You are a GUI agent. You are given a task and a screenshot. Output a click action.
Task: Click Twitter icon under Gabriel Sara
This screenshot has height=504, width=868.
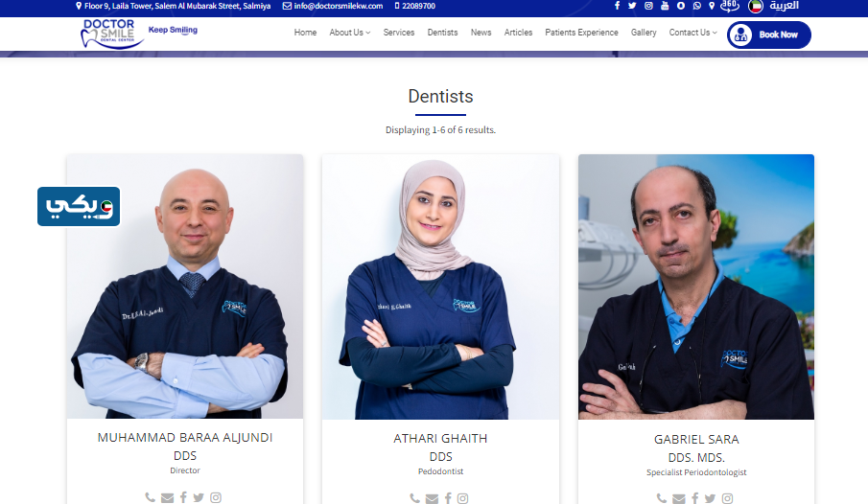click(x=710, y=498)
